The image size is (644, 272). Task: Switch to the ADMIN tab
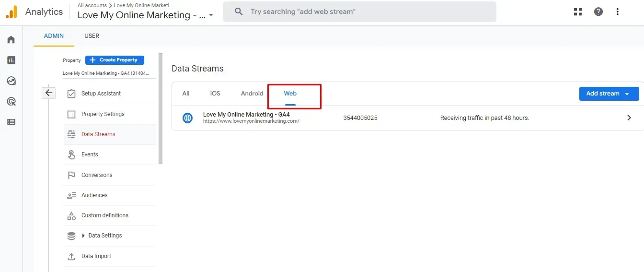pos(54,36)
